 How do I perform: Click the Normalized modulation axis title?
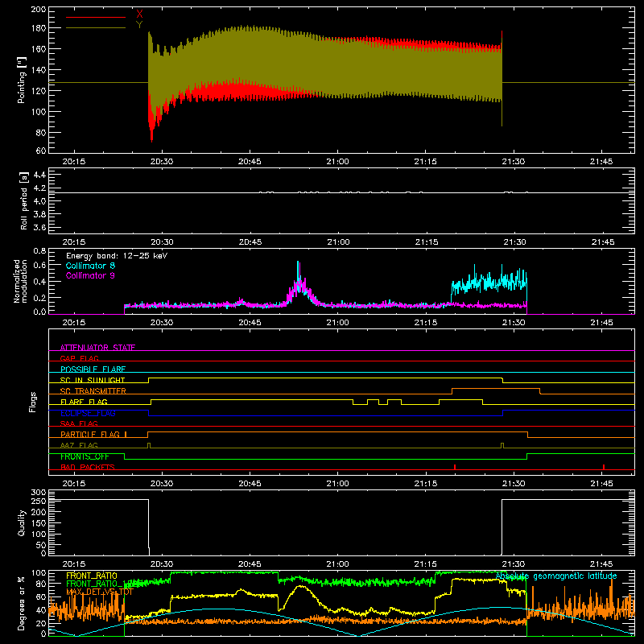point(21,281)
